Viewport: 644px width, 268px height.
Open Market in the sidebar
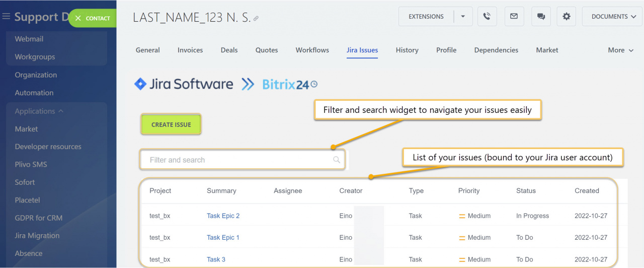click(x=26, y=129)
